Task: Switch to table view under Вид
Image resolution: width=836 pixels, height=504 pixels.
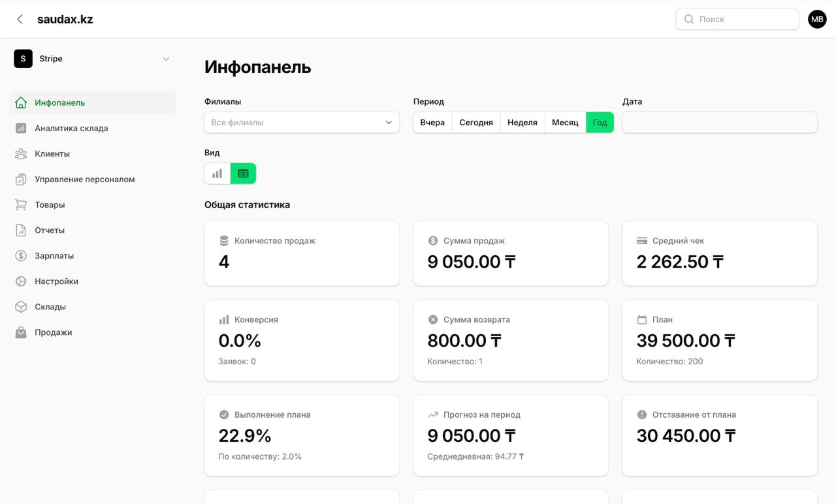Action: (243, 174)
